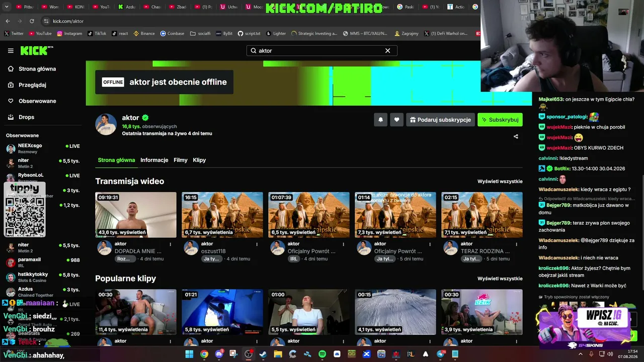
Task: Toggle notification bell for aktor
Action: click(x=380, y=120)
